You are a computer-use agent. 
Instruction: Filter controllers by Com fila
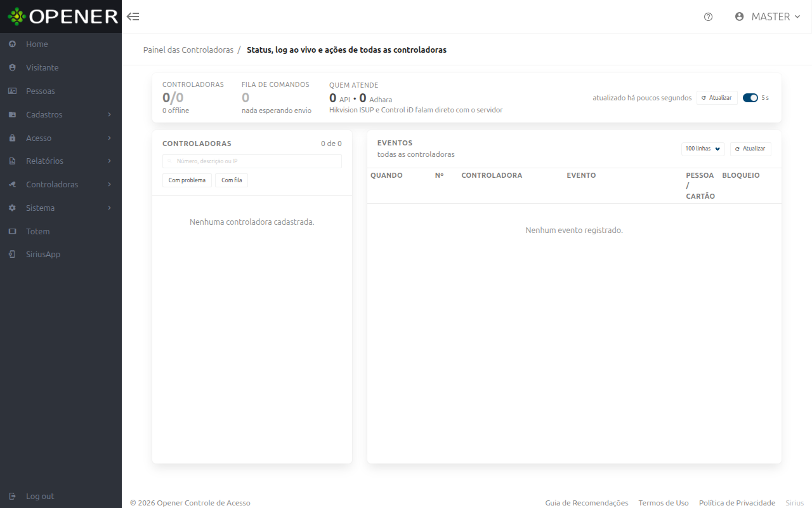[x=232, y=180]
